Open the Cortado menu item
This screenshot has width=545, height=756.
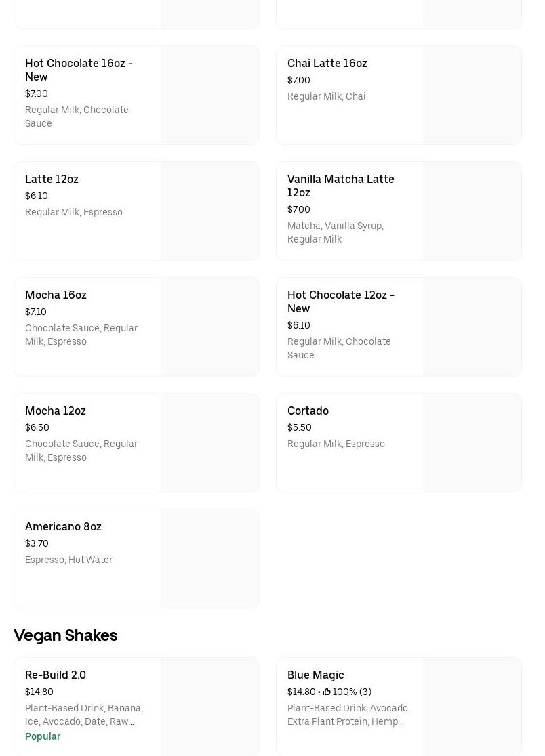click(x=308, y=411)
